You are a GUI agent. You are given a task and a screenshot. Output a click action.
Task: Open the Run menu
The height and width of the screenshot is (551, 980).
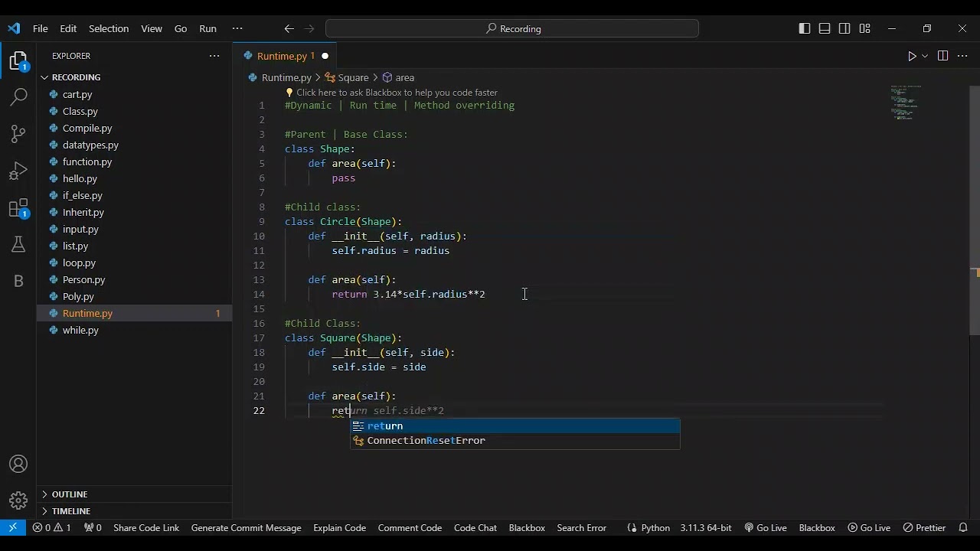(207, 28)
